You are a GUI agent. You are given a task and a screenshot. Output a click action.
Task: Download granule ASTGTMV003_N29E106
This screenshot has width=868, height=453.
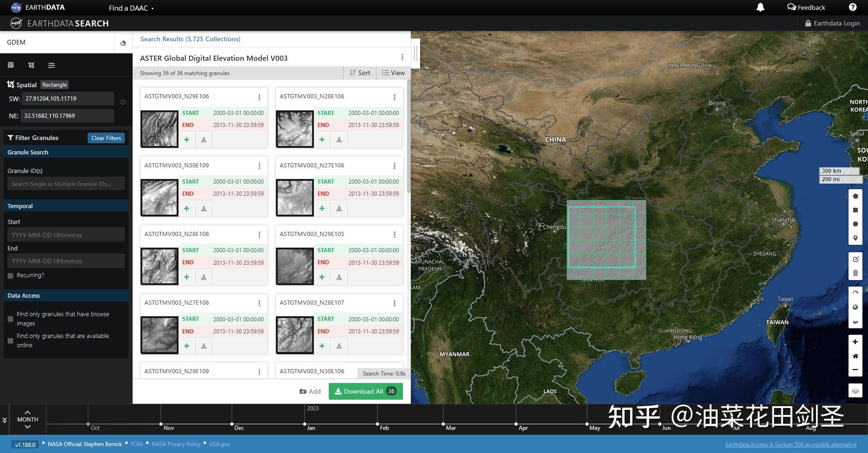204,140
